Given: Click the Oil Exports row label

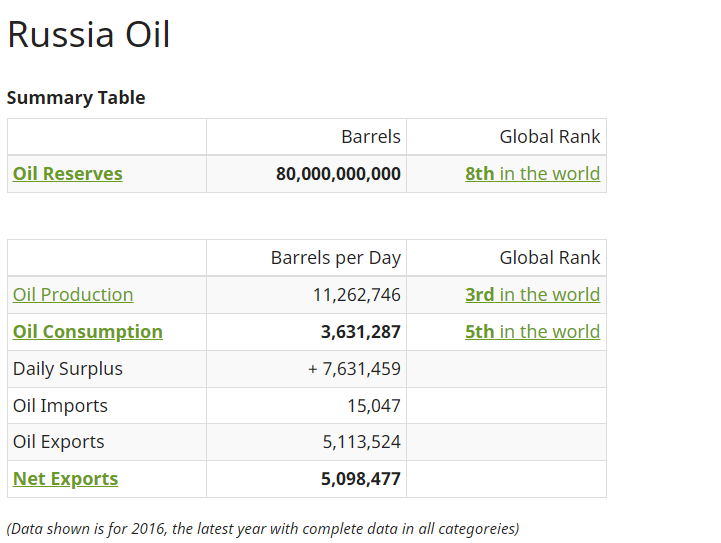Looking at the screenshot, I should point(59,442).
